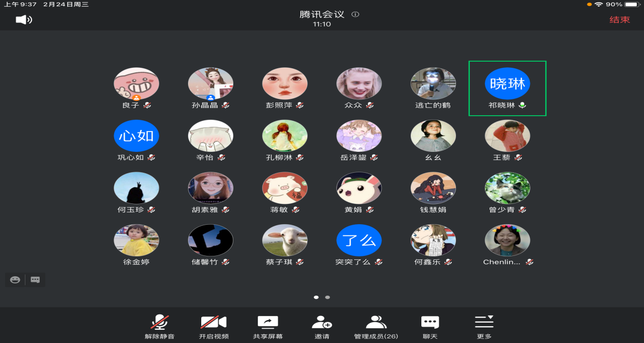Select 祁晓琳's highlighted participant tile
The image size is (644, 343).
507,88
